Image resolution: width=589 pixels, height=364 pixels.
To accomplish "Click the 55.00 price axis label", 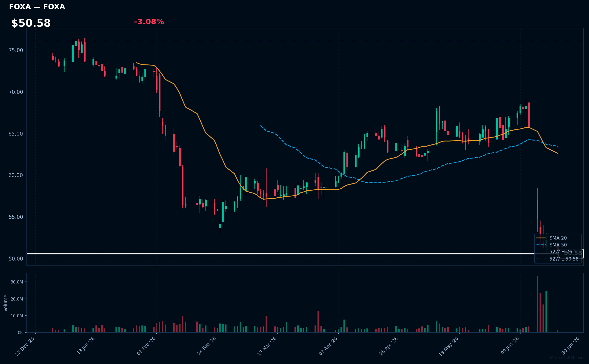I will click(x=16, y=217).
